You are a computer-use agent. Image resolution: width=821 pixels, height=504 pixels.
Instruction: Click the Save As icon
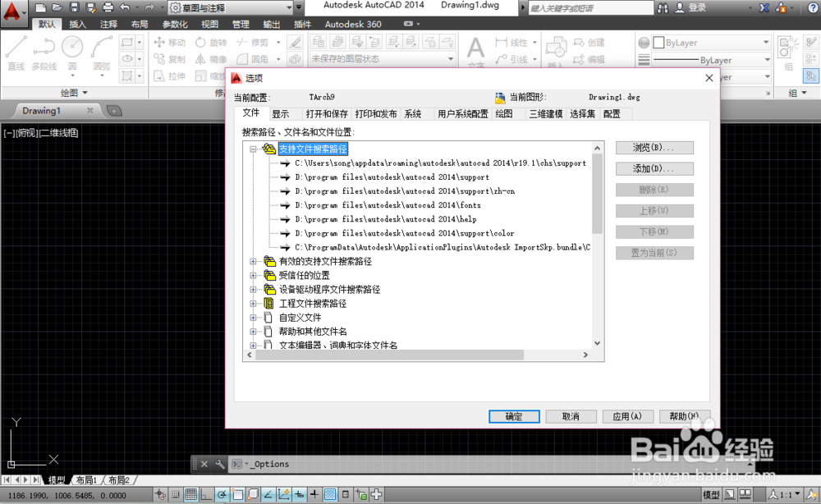pyautogui.click(x=90, y=7)
